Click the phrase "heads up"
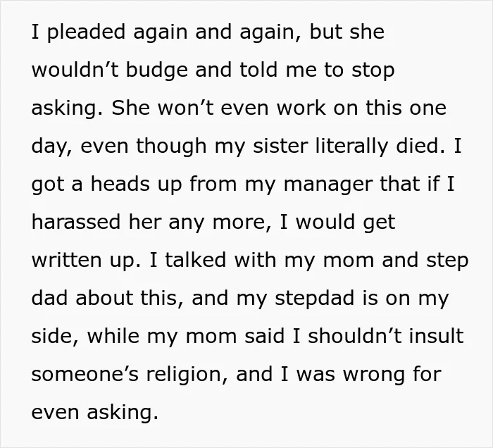This screenshot has height=448, width=493. 136,184
